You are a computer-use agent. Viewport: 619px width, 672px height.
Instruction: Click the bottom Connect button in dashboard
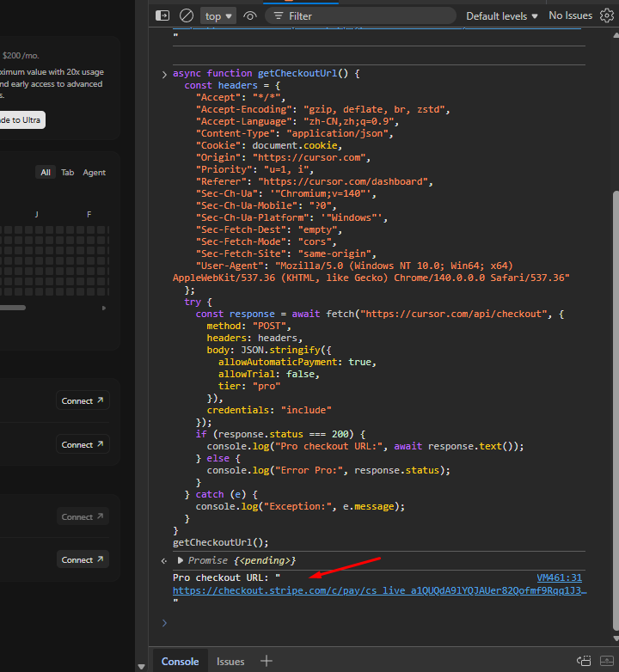(83, 559)
